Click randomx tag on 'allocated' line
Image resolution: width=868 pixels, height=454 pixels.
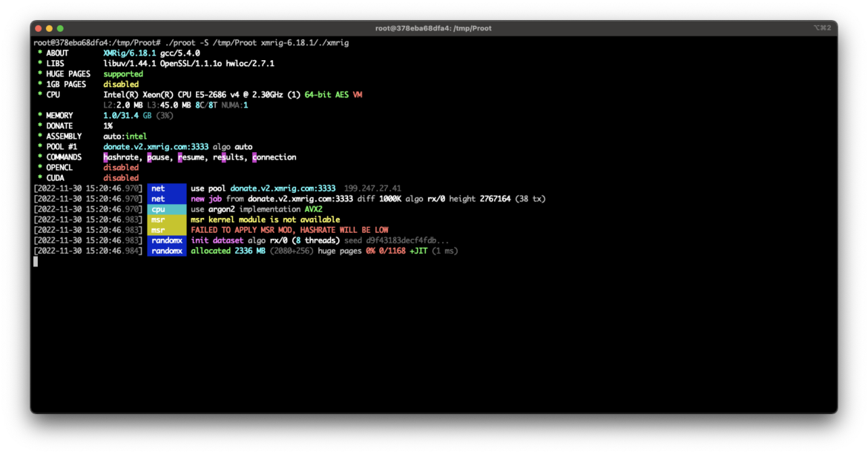167,251
